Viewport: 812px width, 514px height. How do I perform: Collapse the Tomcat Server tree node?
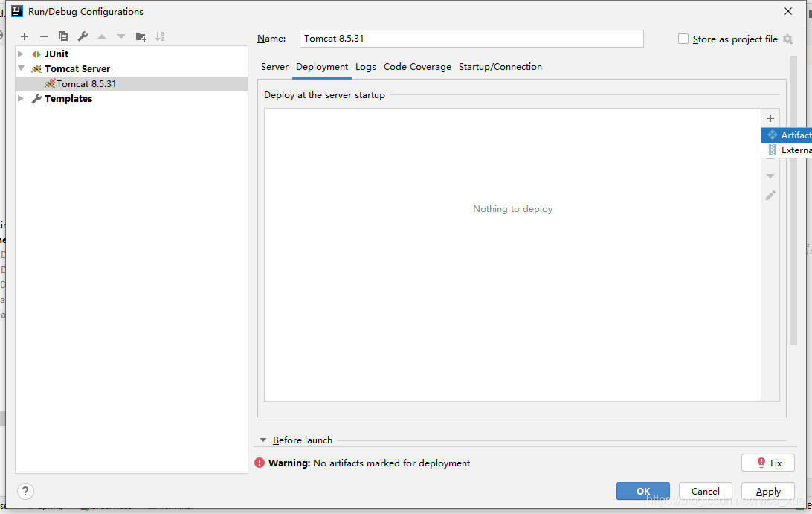coord(22,68)
